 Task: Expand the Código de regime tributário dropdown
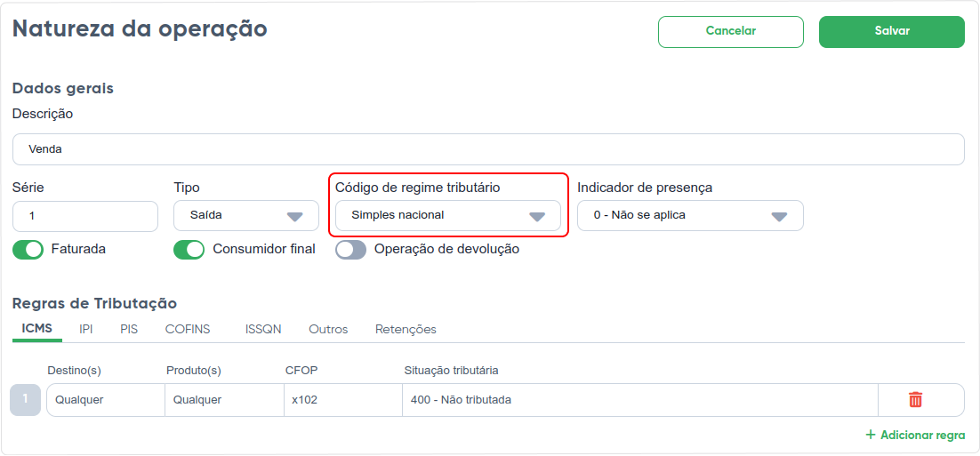[x=447, y=215]
